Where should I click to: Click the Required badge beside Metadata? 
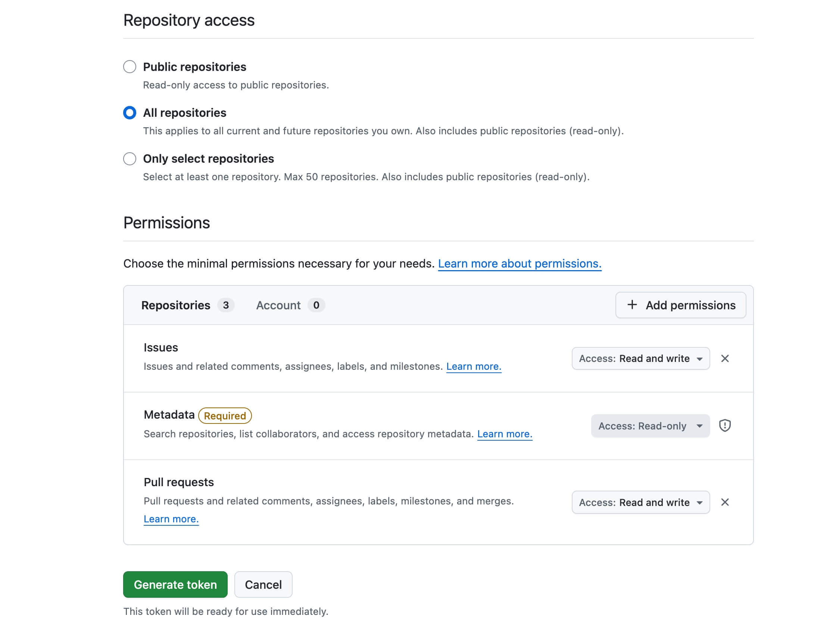click(x=225, y=416)
